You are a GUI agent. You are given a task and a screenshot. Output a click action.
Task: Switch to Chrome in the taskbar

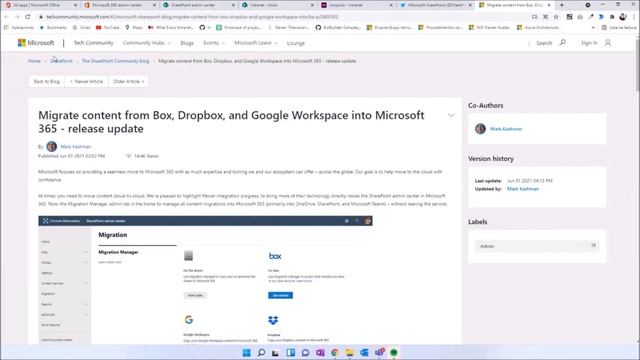point(335,353)
